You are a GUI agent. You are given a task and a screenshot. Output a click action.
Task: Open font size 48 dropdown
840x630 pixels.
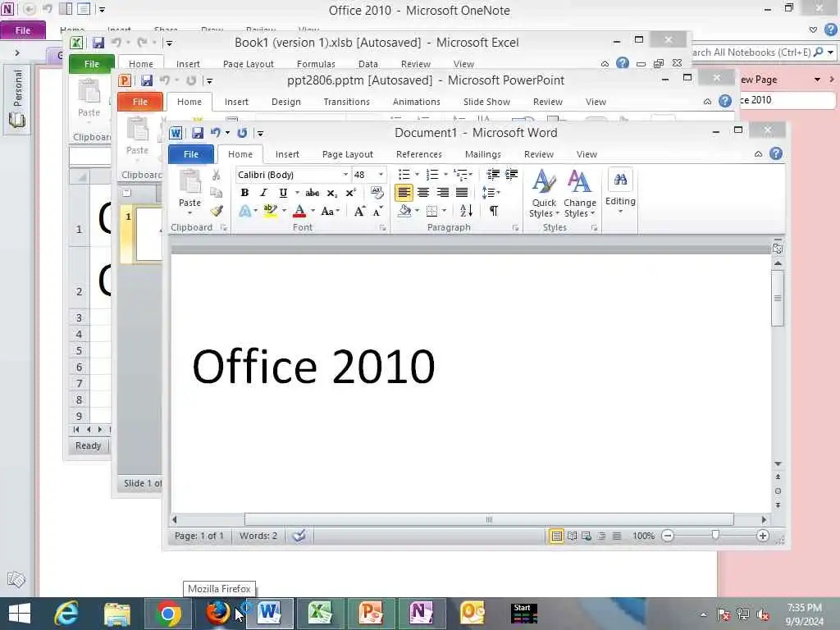click(x=381, y=175)
